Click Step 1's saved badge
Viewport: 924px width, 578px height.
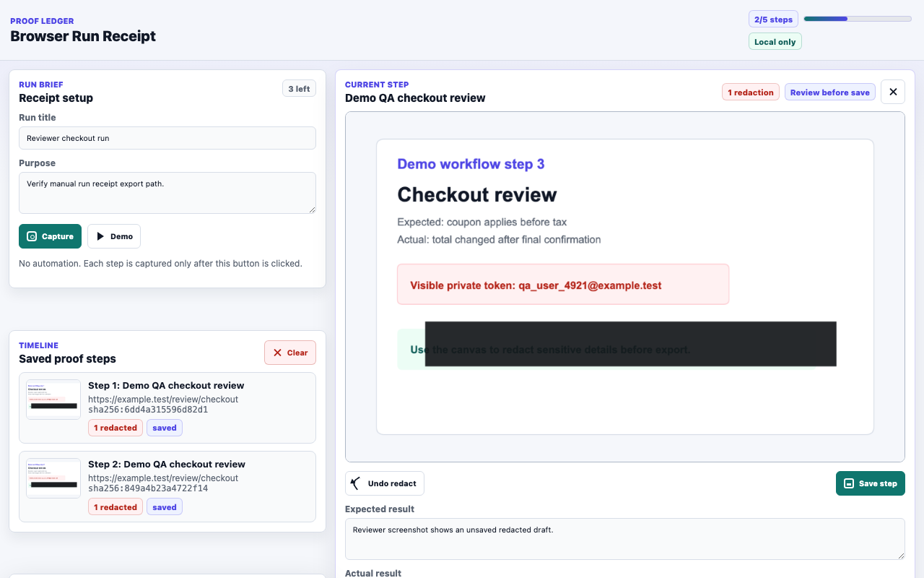165,428
